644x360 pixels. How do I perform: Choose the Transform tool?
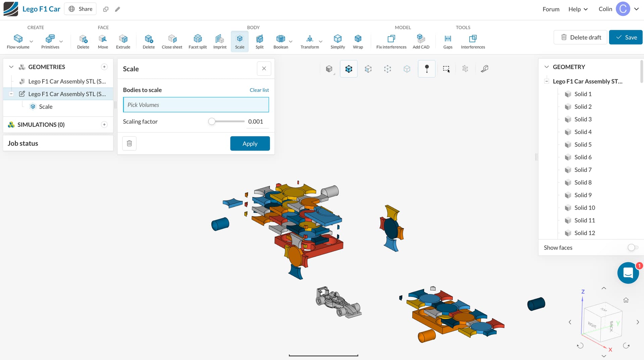(x=310, y=41)
